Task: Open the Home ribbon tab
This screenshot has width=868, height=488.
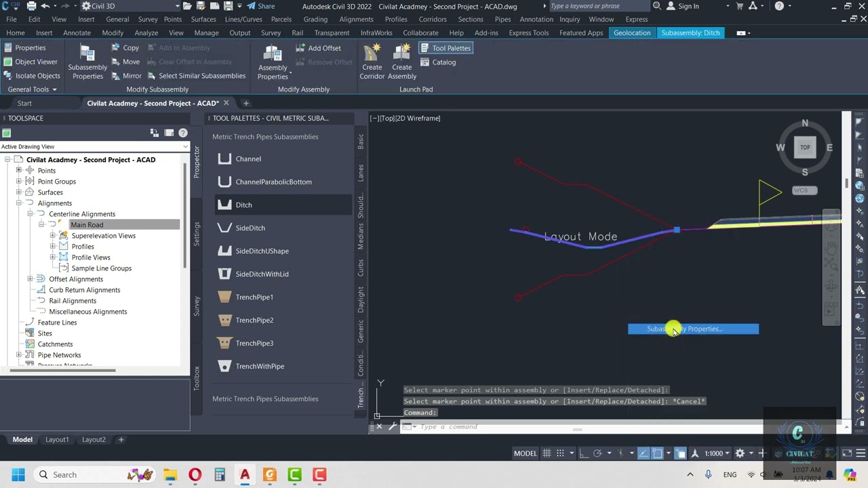Action: [x=16, y=33]
